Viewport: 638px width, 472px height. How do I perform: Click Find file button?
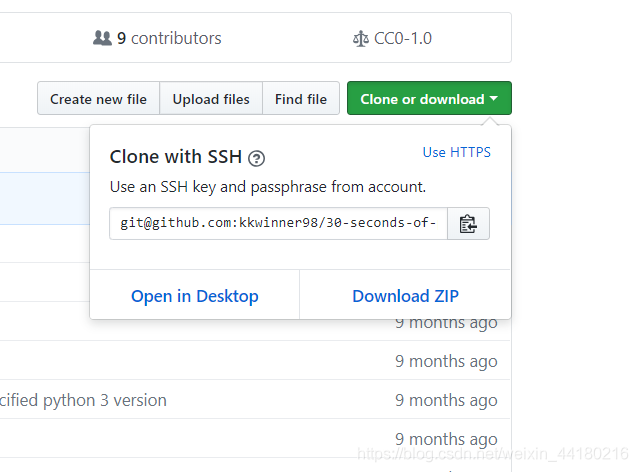(x=301, y=98)
